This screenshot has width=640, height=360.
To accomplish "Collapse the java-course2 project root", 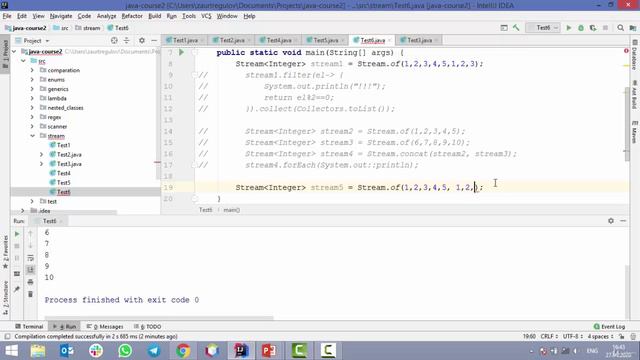I will [14, 51].
